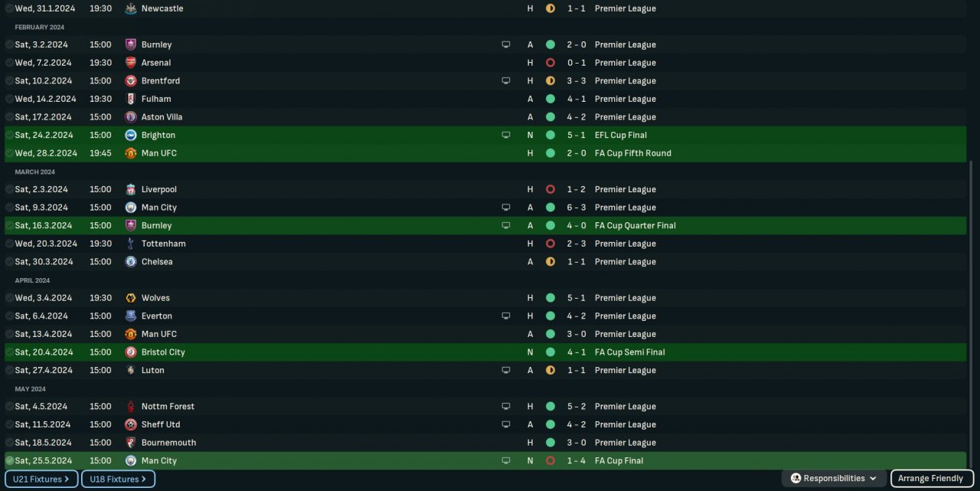Click the Sheff Utd club badge
Image resolution: width=980 pixels, height=491 pixels.
point(130,424)
